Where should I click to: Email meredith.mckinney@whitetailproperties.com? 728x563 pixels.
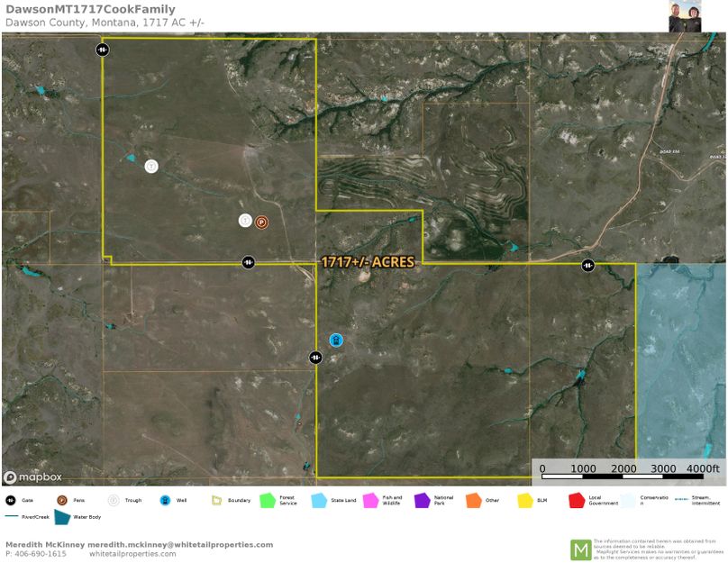coord(178,544)
